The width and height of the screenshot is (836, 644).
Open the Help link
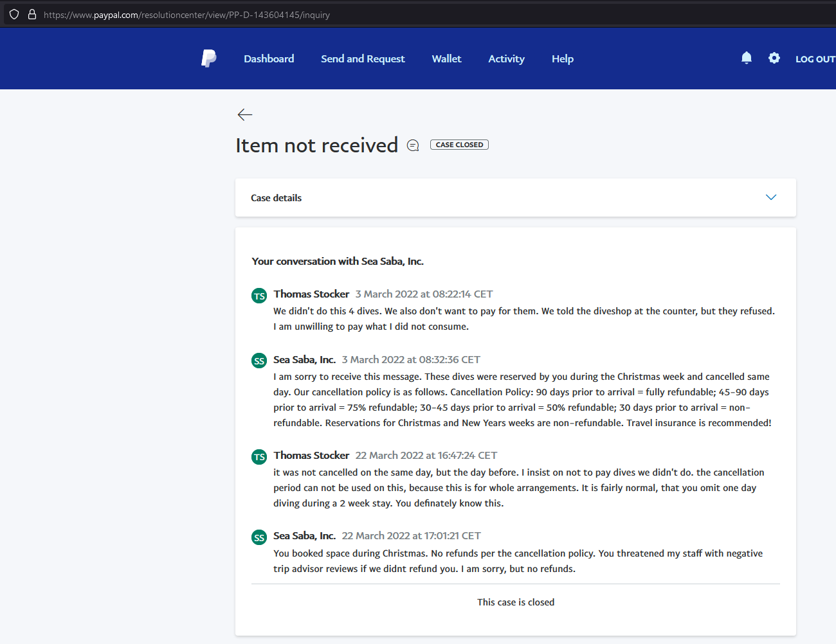click(x=562, y=58)
